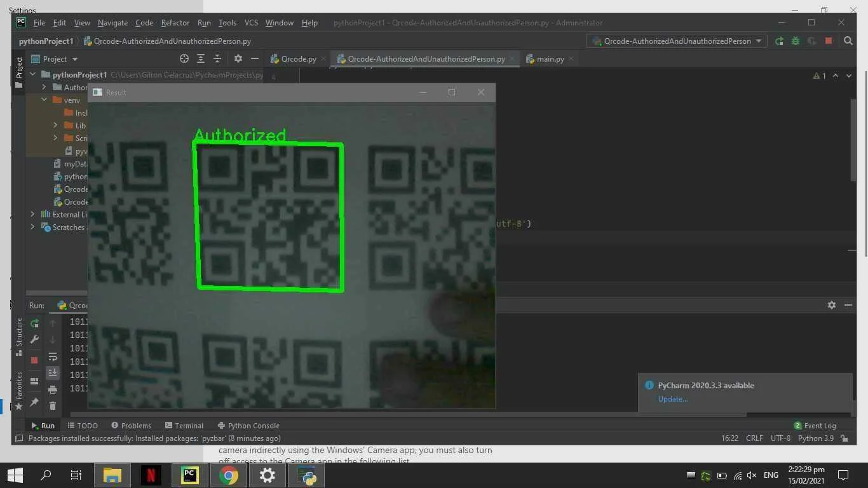
Task: Hide the Run tool window
Action: [x=848, y=305]
